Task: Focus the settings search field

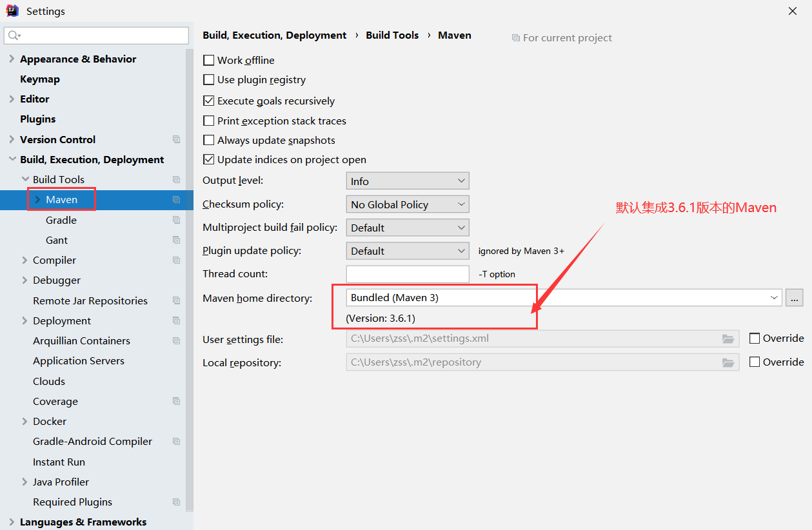Action: (96, 35)
